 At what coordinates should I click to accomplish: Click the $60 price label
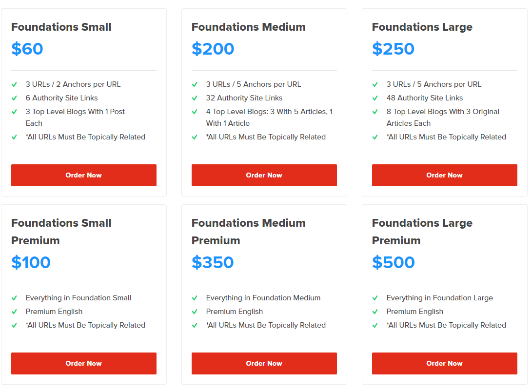click(x=27, y=49)
